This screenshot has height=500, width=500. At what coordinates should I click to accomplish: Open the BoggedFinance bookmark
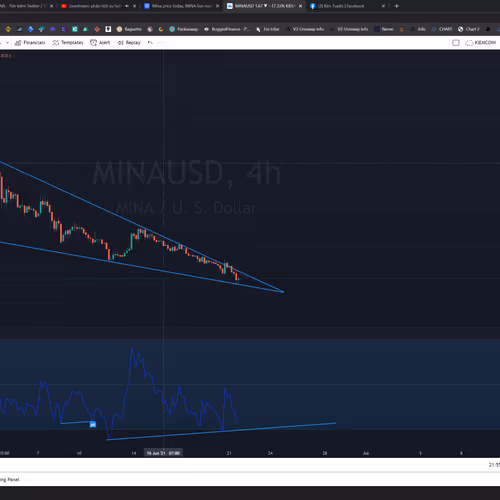tap(227, 29)
